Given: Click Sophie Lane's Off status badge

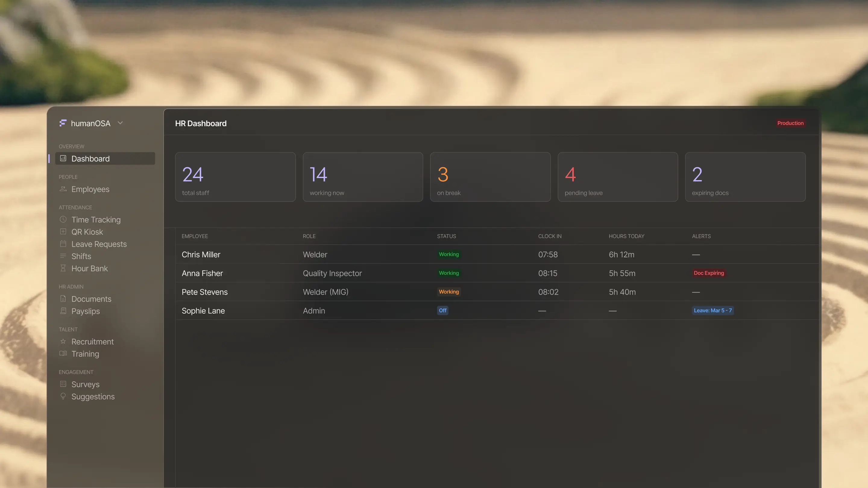Looking at the screenshot, I should (x=442, y=311).
